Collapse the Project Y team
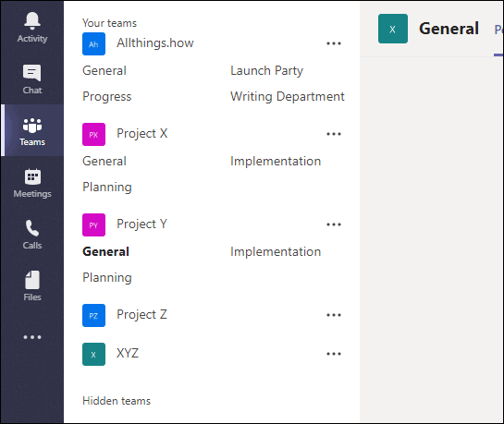The width and height of the screenshot is (504, 424). [141, 224]
